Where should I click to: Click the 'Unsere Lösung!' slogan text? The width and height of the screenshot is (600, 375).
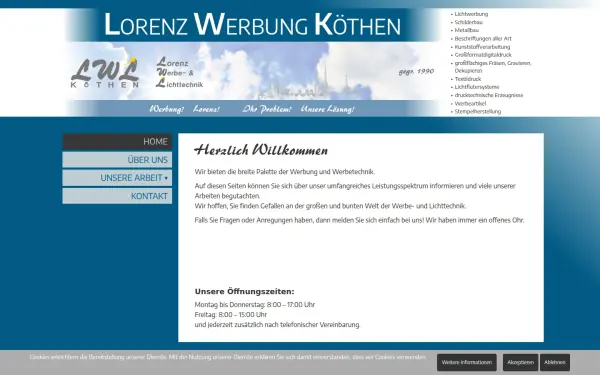328,109
